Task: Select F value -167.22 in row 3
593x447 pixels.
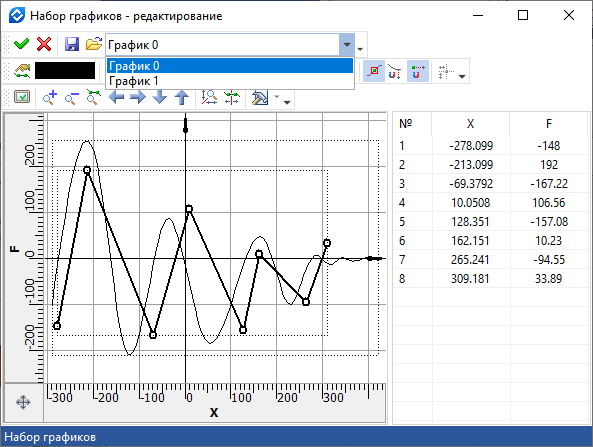Action: point(549,184)
